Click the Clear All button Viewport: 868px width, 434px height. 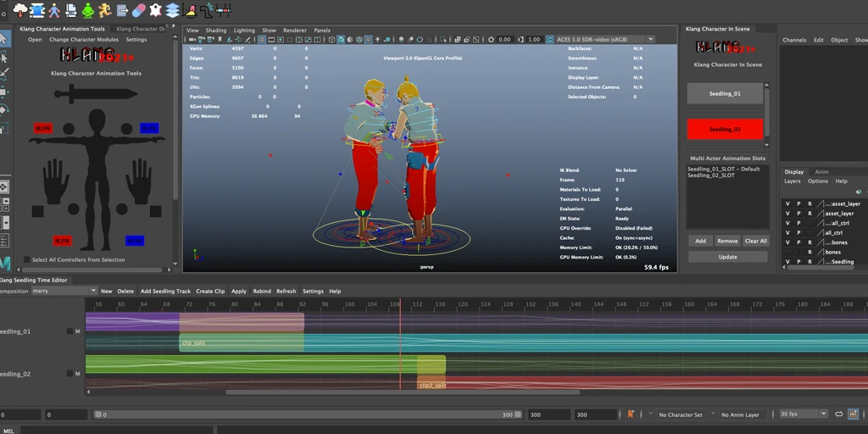click(755, 241)
